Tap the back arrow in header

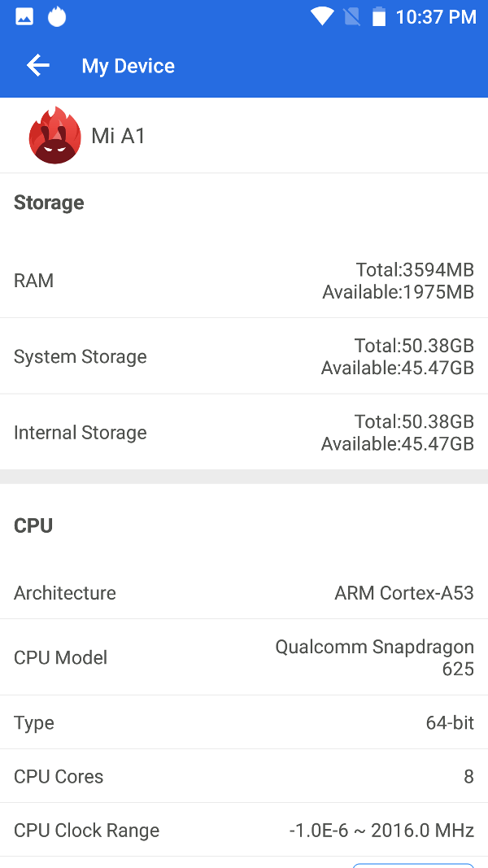click(37, 66)
